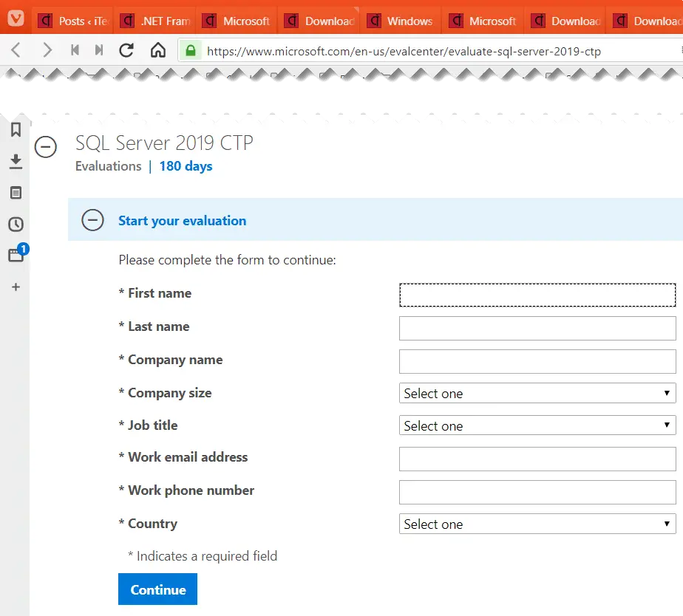
Task: Add a new web panel
Action: click(16, 287)
